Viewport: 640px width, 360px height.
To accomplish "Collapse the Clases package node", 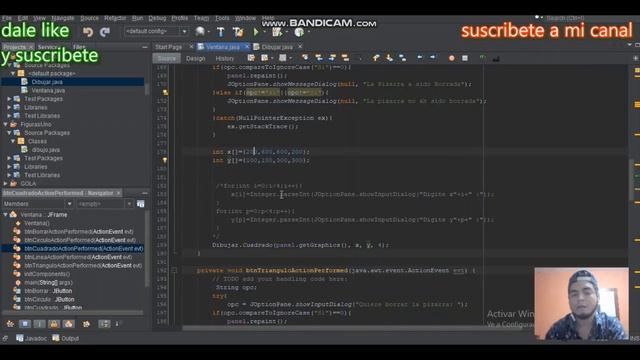I will click(x=13, y=141).
